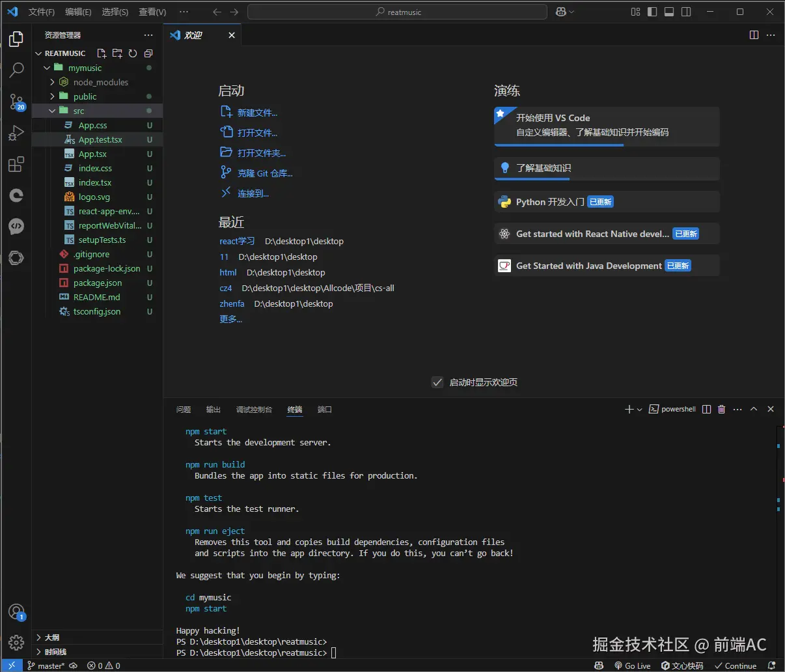Open recent project react学习
This screenshot has width=785, height=672.
237,241
